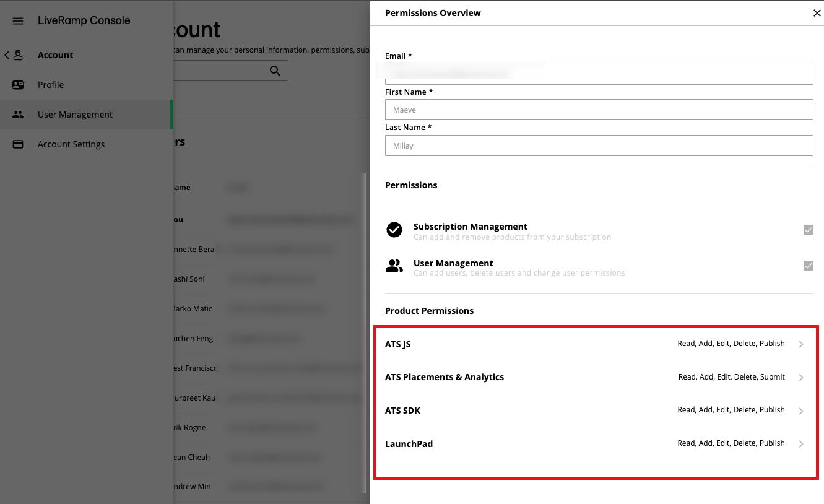The image size is (824, 504).
Task: Click into the Email field
Action: 599,74
